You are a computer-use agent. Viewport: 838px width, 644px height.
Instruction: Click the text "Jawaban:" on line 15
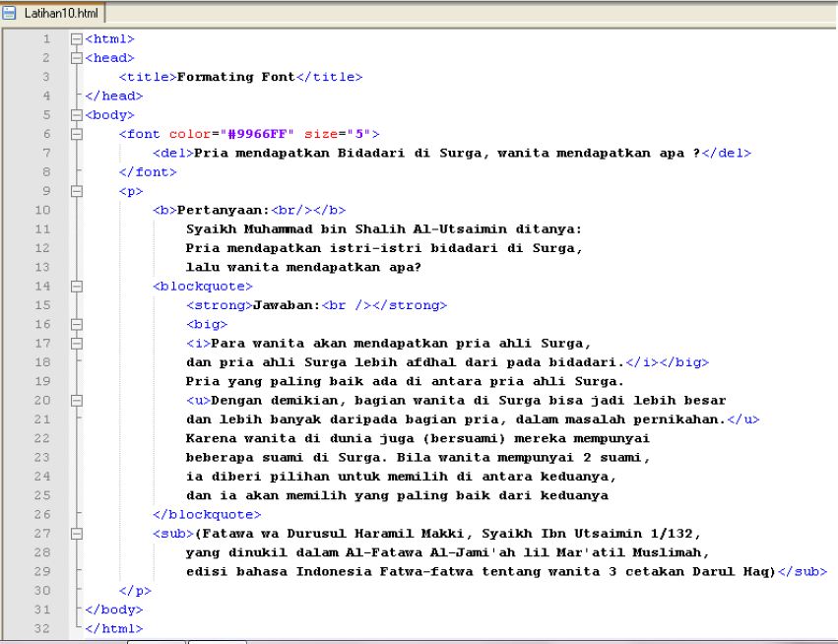coord(287,305)
